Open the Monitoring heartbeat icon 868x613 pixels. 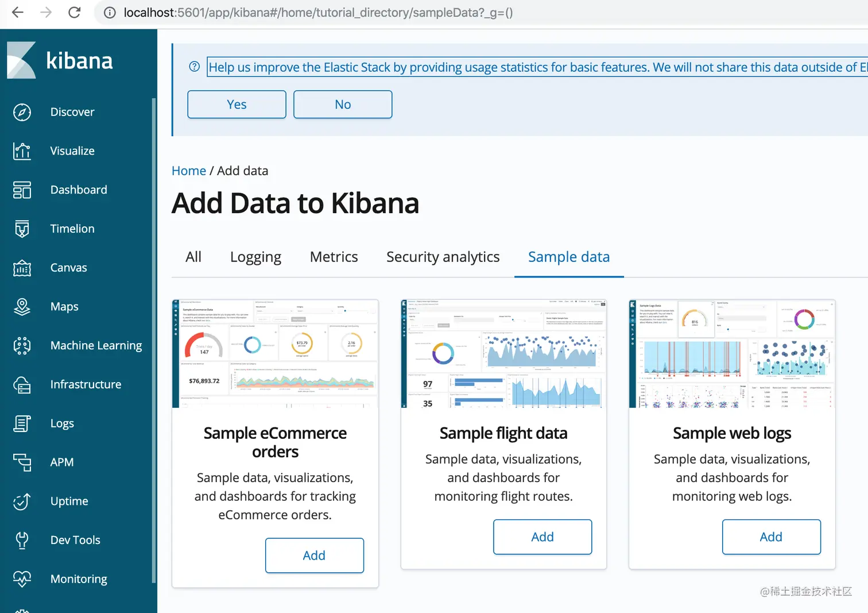(22, 579)
